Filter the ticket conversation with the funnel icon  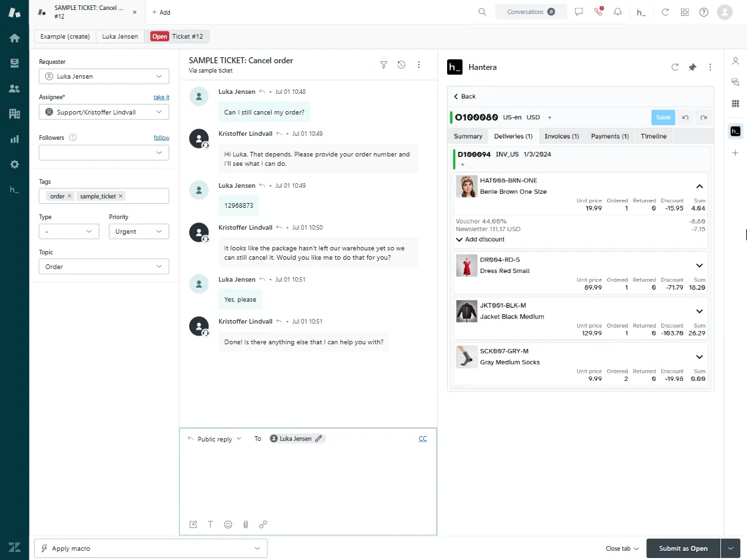coord(384,65)
